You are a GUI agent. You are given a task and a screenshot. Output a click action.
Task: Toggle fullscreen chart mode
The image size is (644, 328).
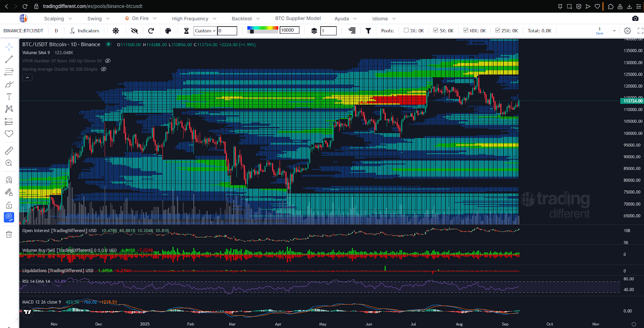(640, 31)
